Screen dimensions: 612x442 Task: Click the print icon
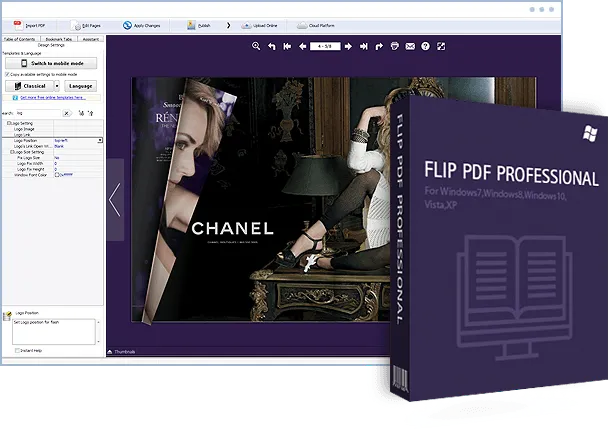click(x=395, y=46)
